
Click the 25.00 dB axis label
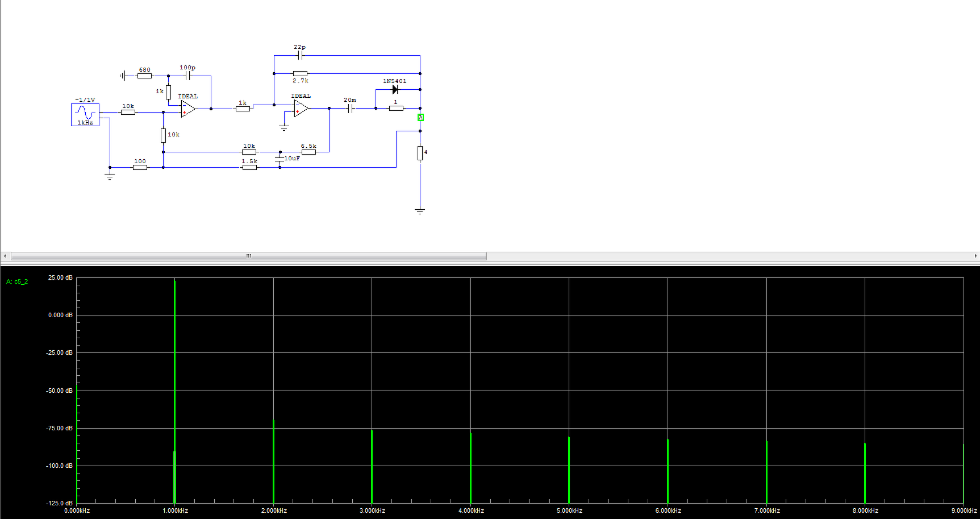pos(60,277)
